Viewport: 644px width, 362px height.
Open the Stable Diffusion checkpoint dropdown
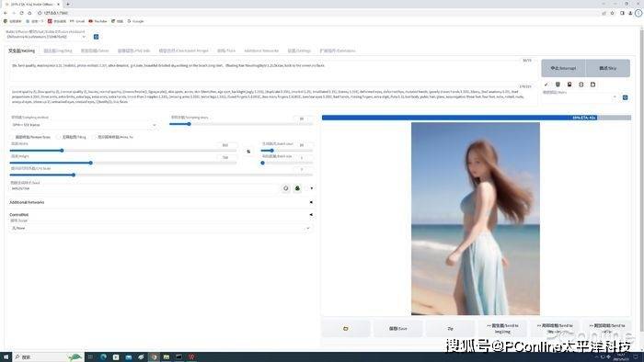[46, 37]
